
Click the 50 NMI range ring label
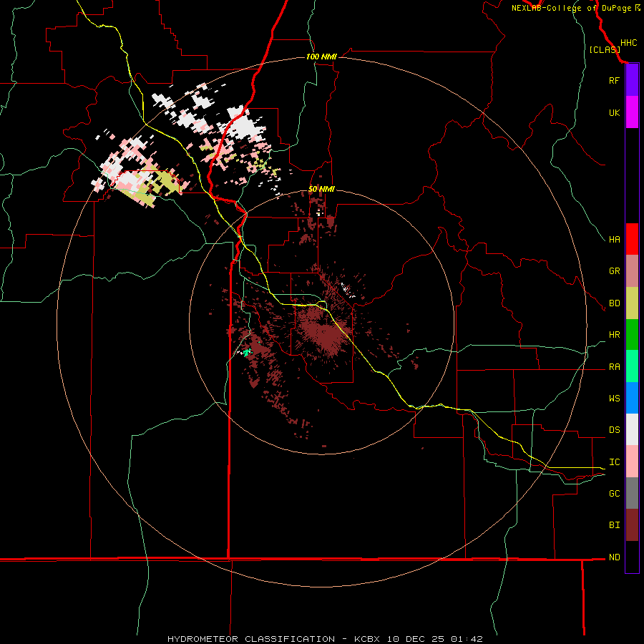[321, 189]
